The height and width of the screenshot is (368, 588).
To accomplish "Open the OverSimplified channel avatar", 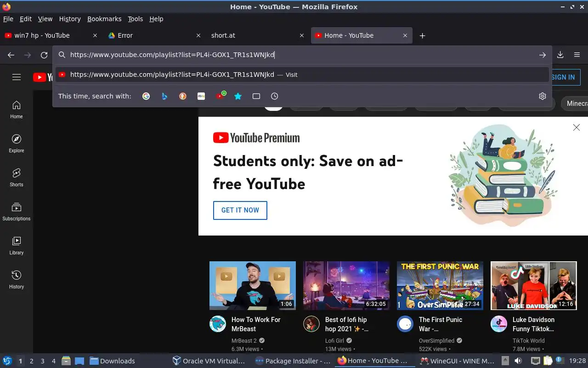I will (405, 324).
